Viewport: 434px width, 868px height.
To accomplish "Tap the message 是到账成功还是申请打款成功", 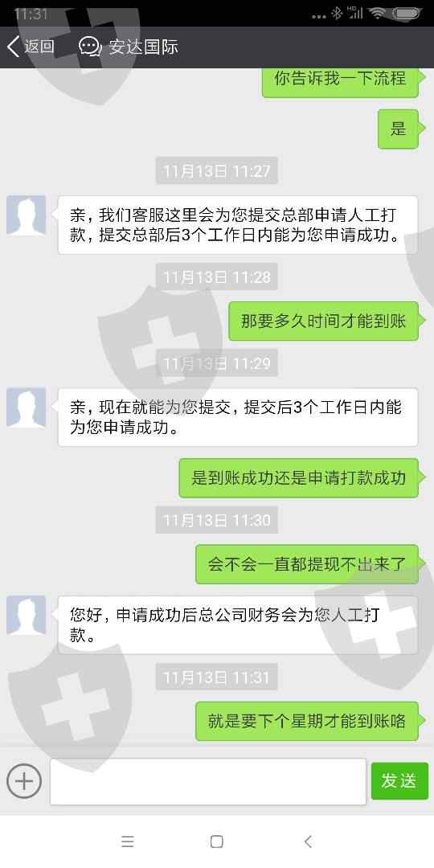I will coord(298,477).
